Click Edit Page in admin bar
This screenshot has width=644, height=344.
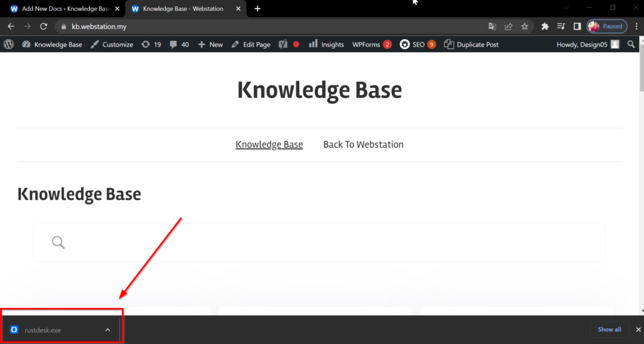(x=250, y=44)
